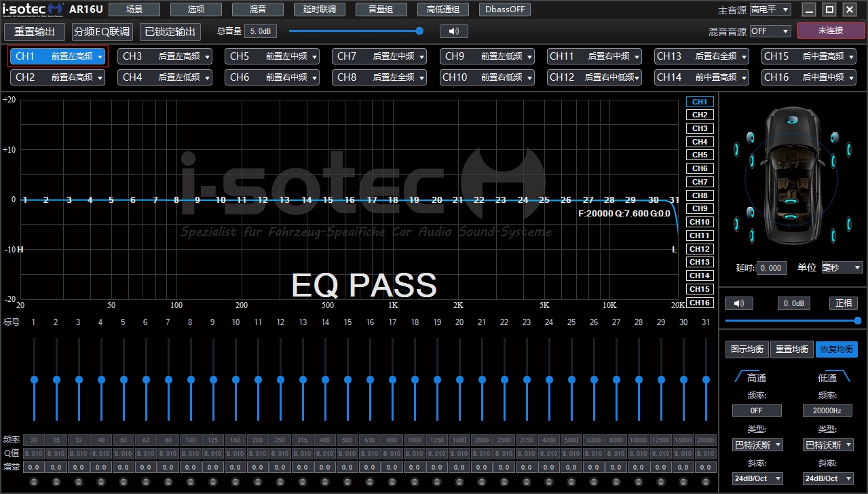The height and width of the screenshot is (494, 868).
Task: Mute the channel output speaker icon
Action: (x=738, y=303)
